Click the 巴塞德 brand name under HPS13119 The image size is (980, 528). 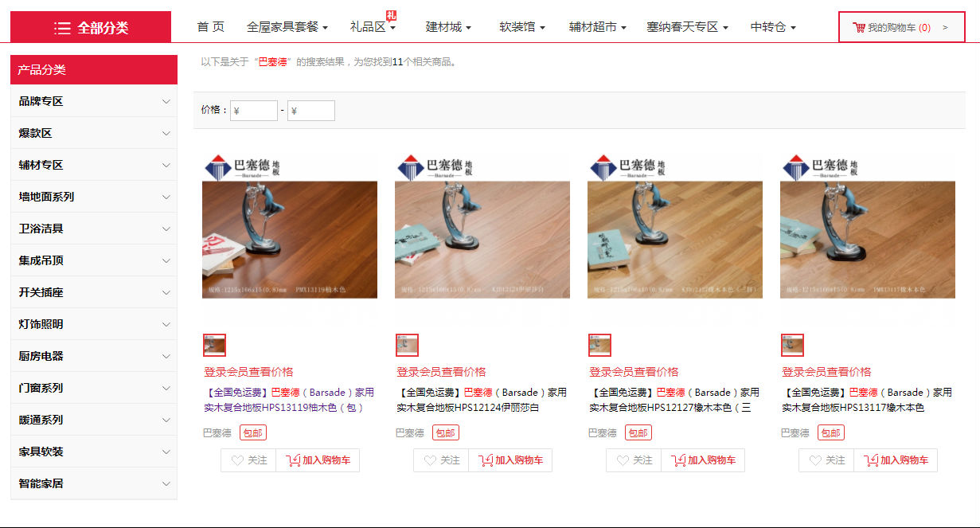217,433
